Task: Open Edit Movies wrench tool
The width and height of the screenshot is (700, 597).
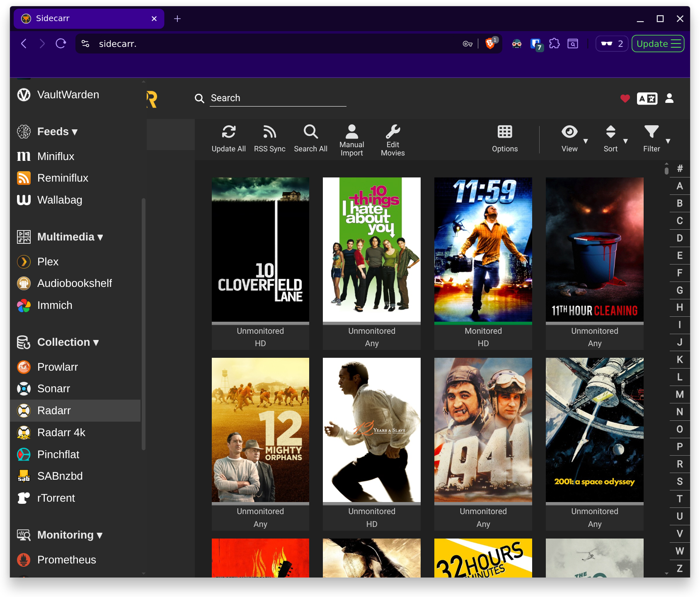Action: coord(393,140)
